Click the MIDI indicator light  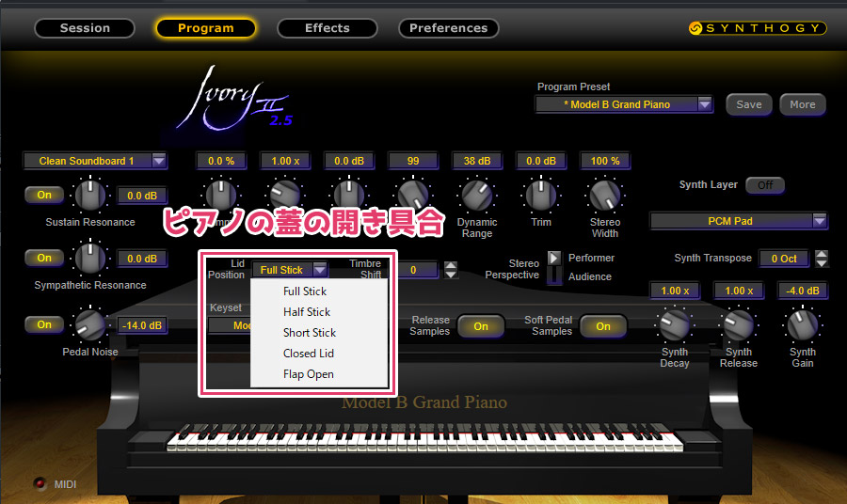40,483
